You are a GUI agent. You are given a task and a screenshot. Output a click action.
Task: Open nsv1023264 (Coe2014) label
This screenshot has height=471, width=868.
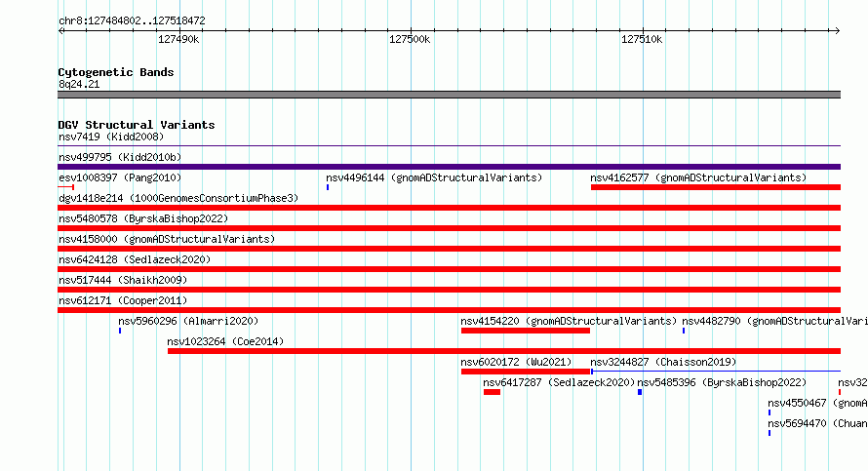225,341
